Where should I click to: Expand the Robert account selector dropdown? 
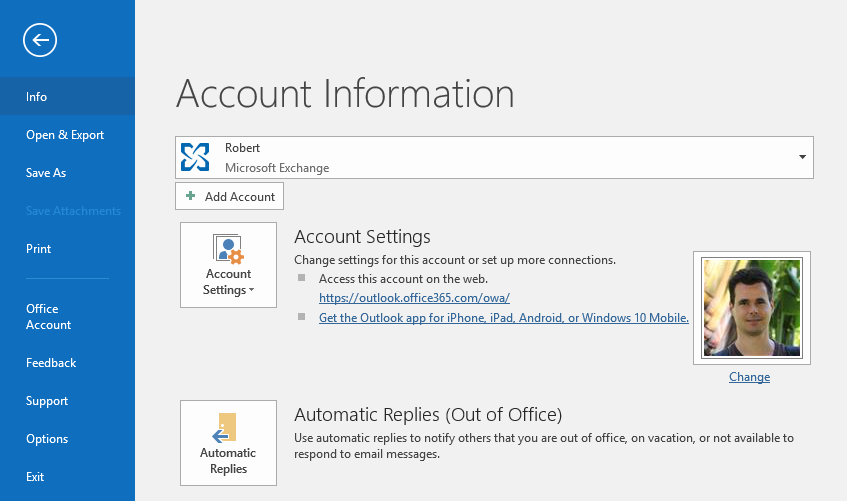pyautogui.click(x=802, y=157)
